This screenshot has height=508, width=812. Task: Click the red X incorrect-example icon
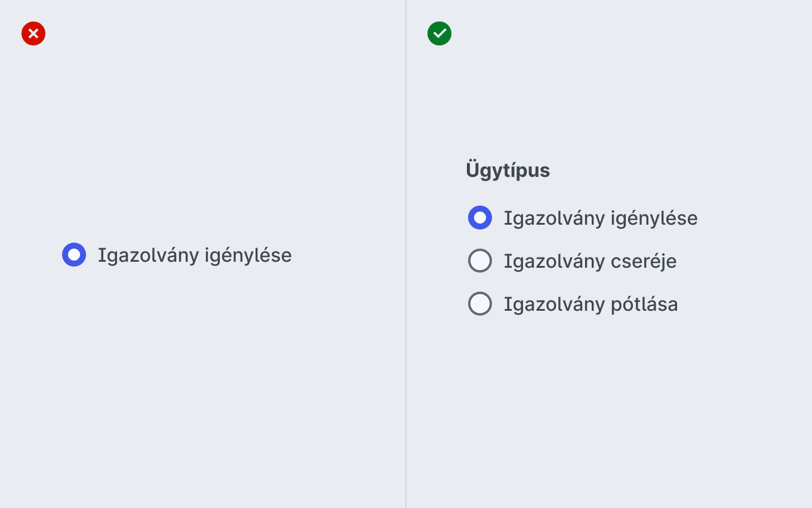pyautogui.click(x=33, y=33)
